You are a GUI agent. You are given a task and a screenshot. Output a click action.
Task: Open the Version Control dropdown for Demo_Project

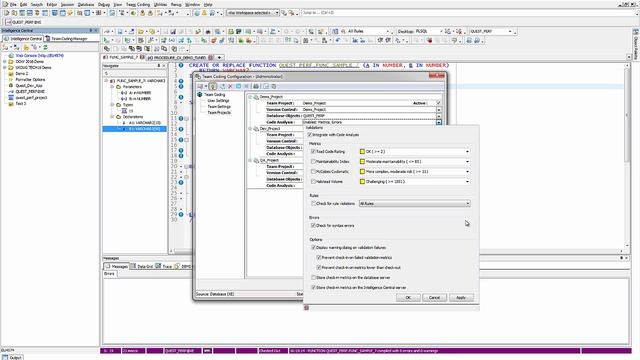439,110
